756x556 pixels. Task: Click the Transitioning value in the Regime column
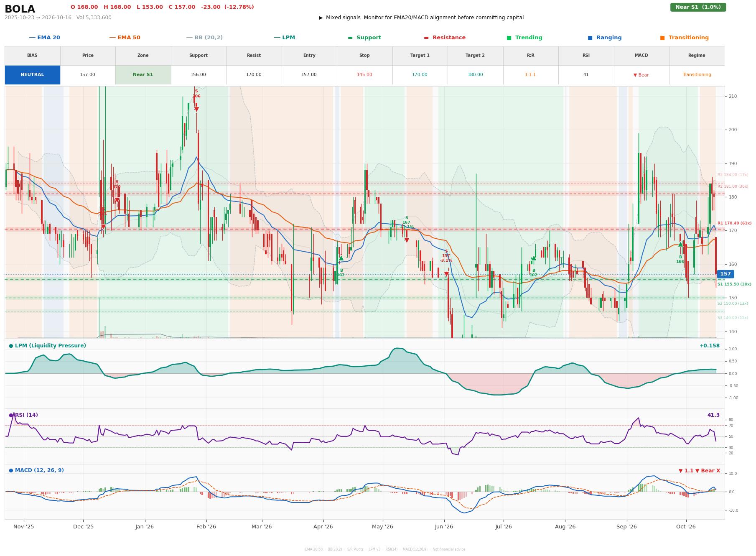pyautogui.click(x=697, y=75)
